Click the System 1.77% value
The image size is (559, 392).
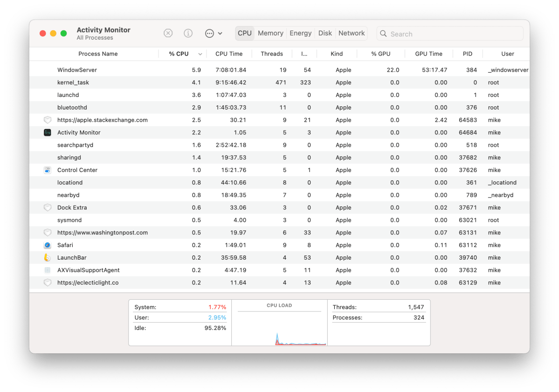217,307
